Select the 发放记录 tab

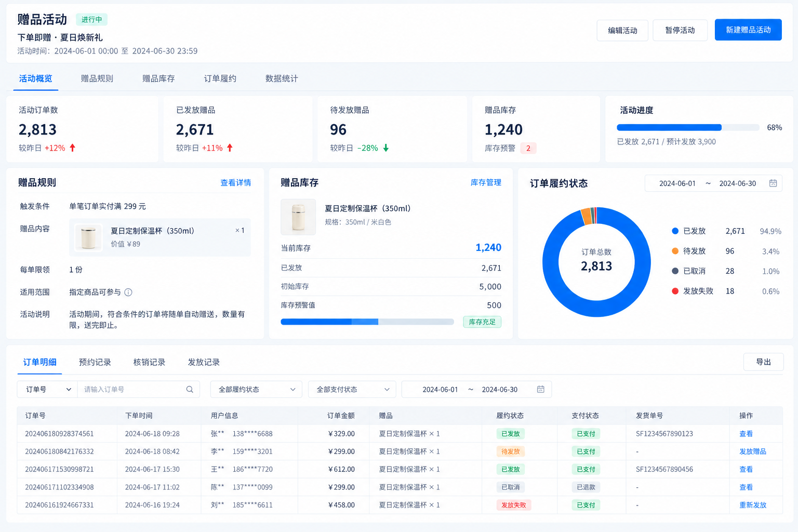point(204,362)
